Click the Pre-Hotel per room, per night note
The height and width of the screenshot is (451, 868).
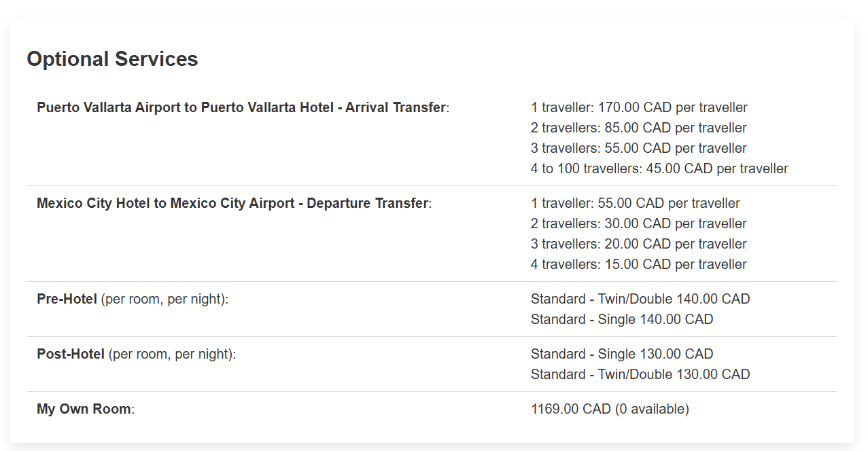coord(164,299)
